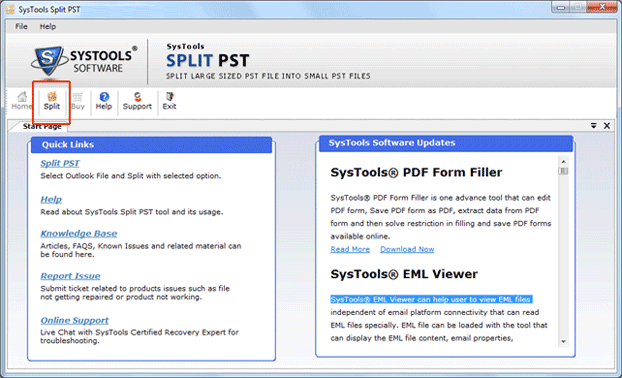This screenshot has height=378, width=622.
Task: Open the tab list dropdown arrow
Action: point(593,126)
